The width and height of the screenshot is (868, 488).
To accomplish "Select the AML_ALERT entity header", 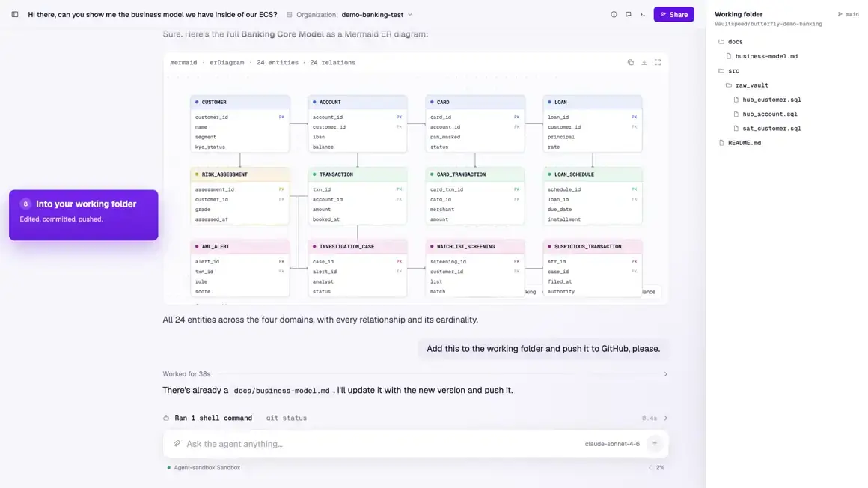I will tap(239, 246).
